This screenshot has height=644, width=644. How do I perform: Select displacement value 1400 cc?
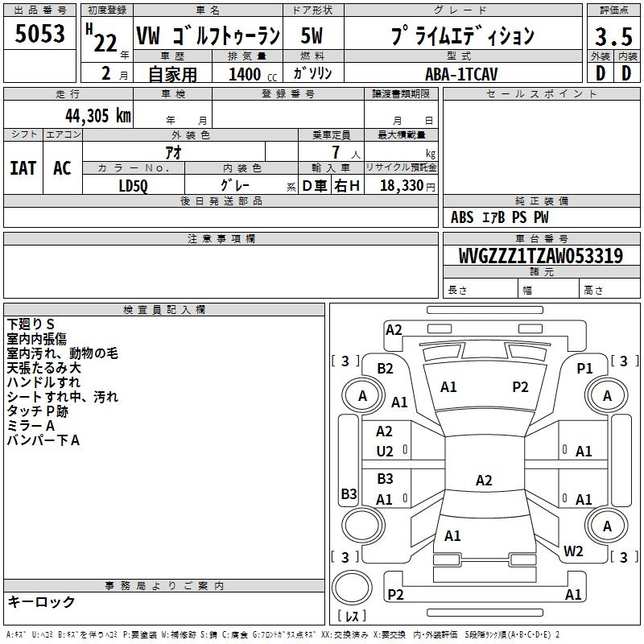(253, 74)
